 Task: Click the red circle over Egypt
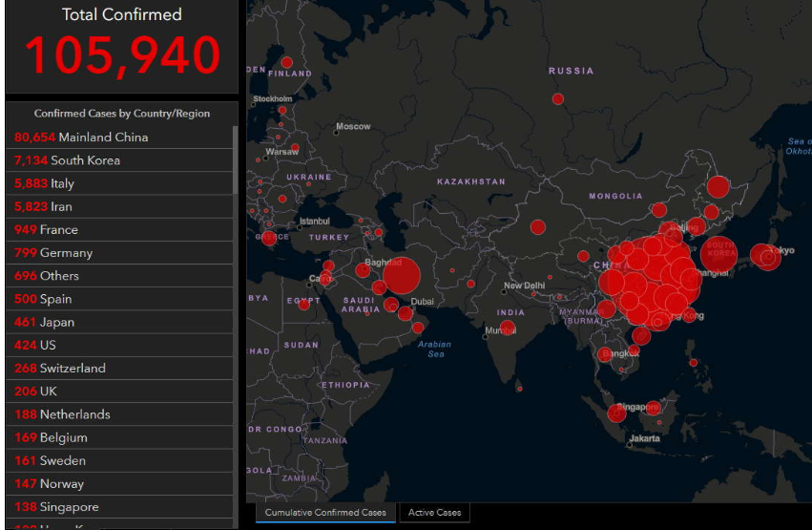tap(304, 305)
